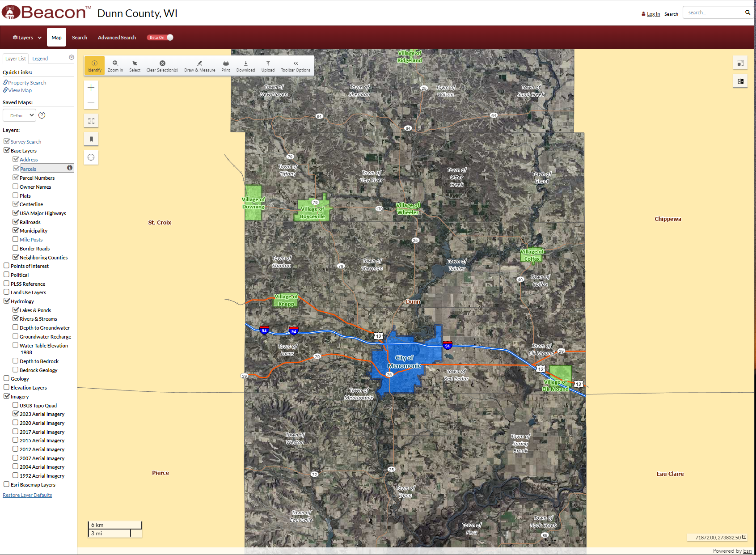Click the Clear Selection(s) icon
Viewport: 756px width, 555px height.
[x=162, y=66]
